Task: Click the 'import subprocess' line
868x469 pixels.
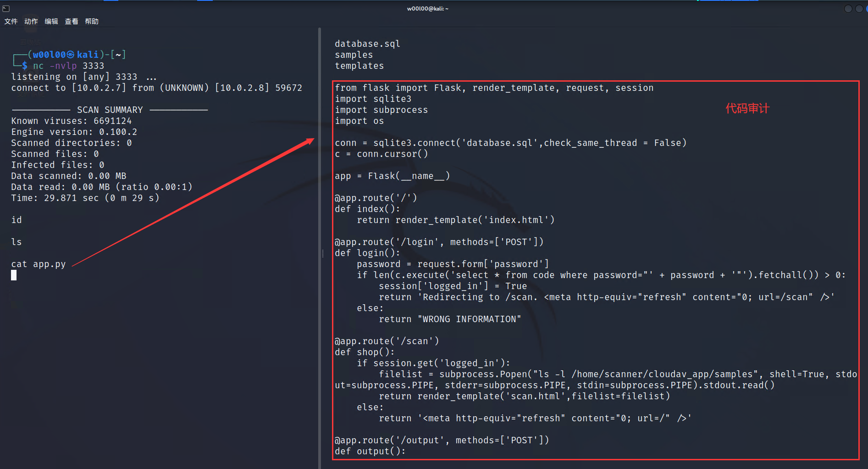Action: (x=381, y=110)
